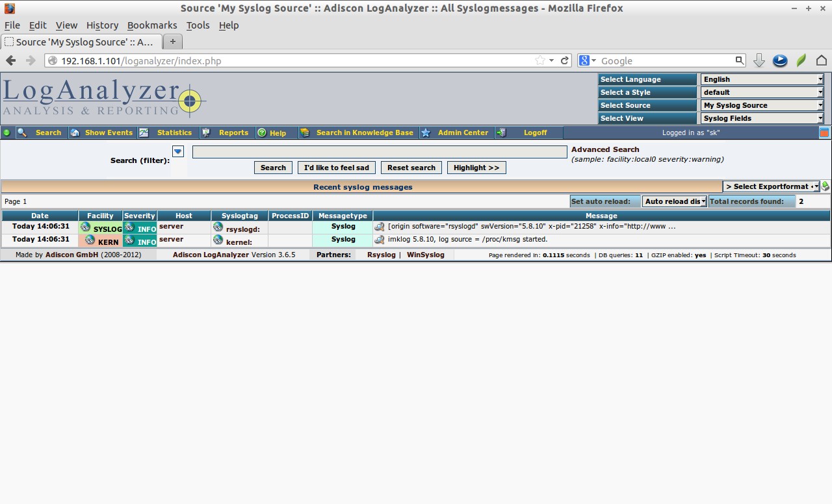Click the KERN facility cell
This screenshot has width=832, height=504.
click(101, 240)
